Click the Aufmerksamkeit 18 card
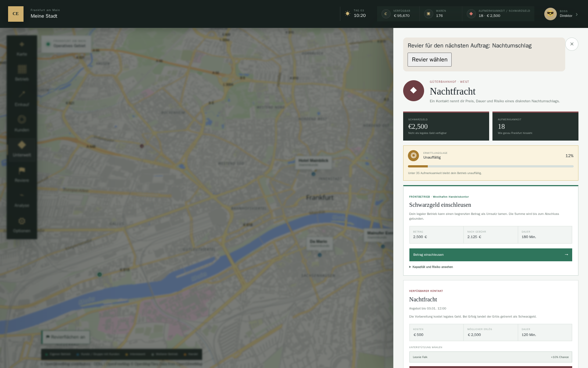Viewport: 588px width, 368px height. point(535,126)
